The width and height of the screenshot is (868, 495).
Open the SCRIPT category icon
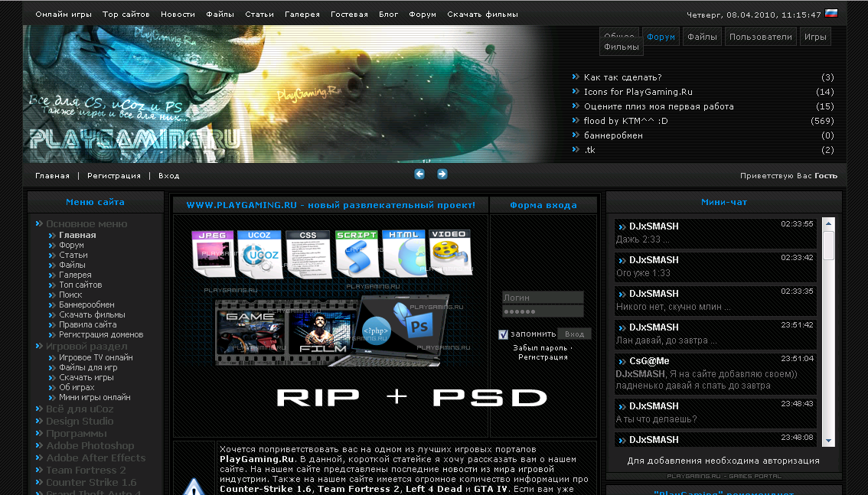click(357, 254)
